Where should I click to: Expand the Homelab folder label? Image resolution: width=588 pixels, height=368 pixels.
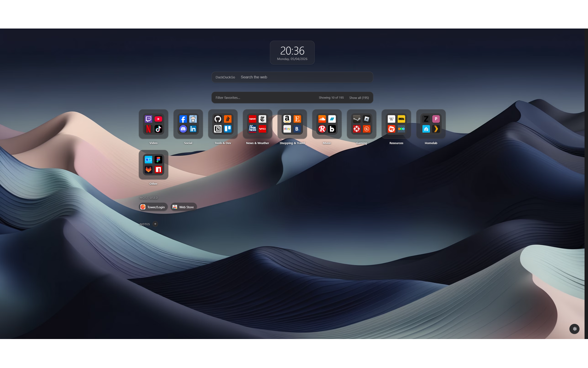pyautogui.click(x=431, y=143)
